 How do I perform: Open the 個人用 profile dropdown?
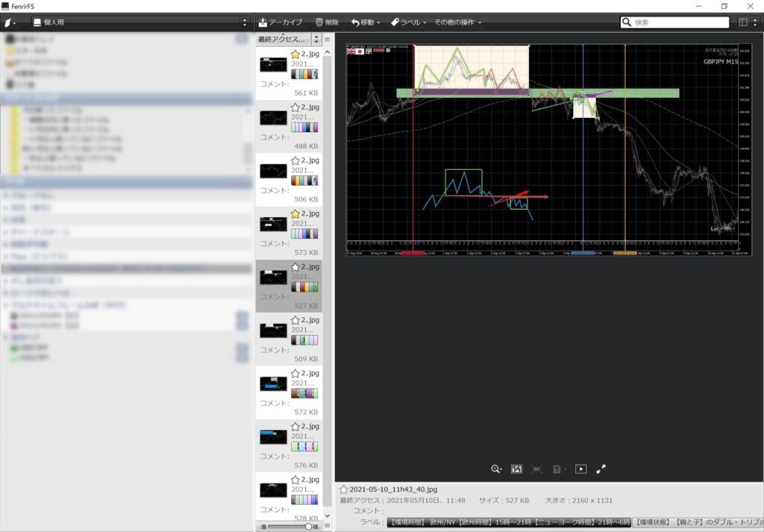140,22
